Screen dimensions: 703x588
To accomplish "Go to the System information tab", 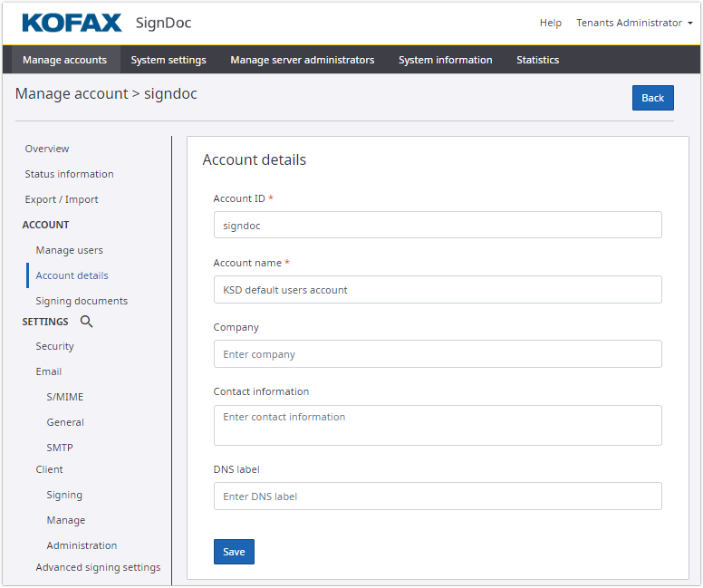I will click(445, 60).
